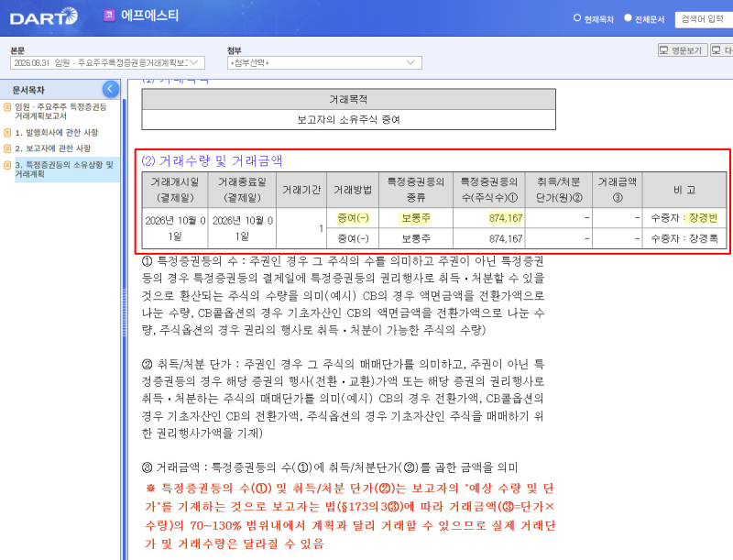Click document icon beside 임원ㆍ주요주주 특정증권등 거래계획보고서
The height and width of the screenshot is (560, 733).
[7, 107]
